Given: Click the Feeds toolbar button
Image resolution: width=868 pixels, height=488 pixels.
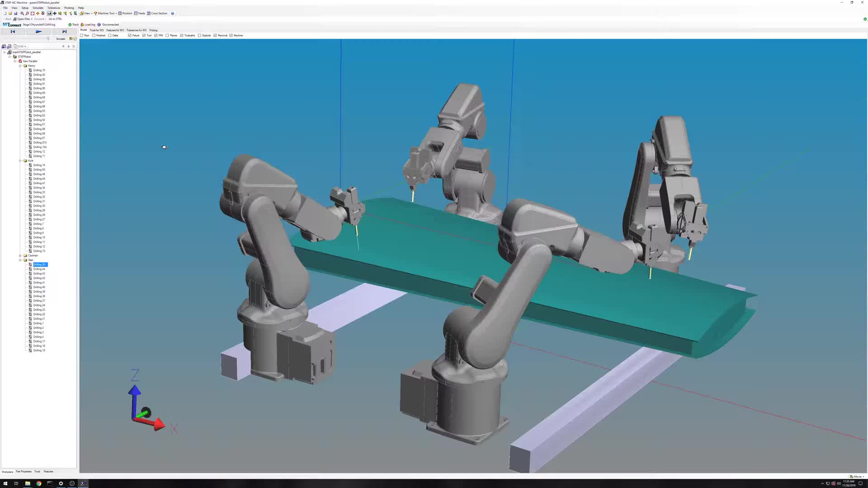Looking at the screenshot, I should coord(140,13).
